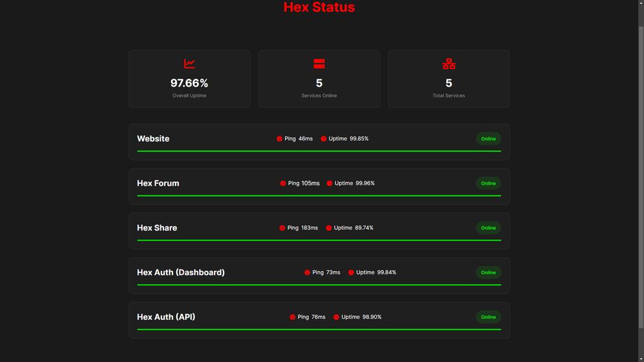Screen dimensions: 644x362
Task: Click the Online badge for Hex Auth (Dashboard)
Action: (x=488, y=272)
